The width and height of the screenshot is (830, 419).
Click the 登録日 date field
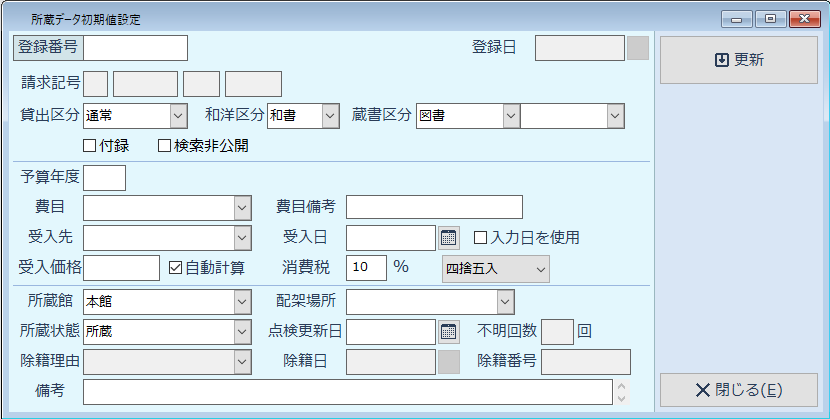click(580, 48)
